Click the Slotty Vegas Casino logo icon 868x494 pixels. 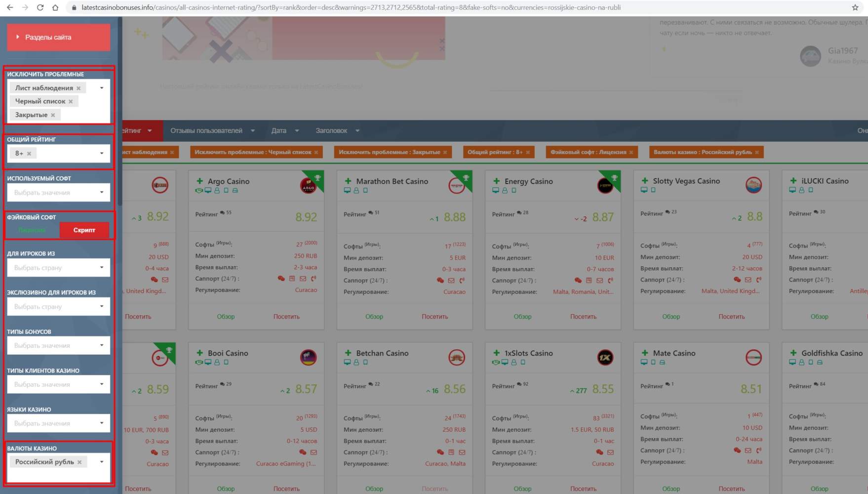[x=753, y=185]
